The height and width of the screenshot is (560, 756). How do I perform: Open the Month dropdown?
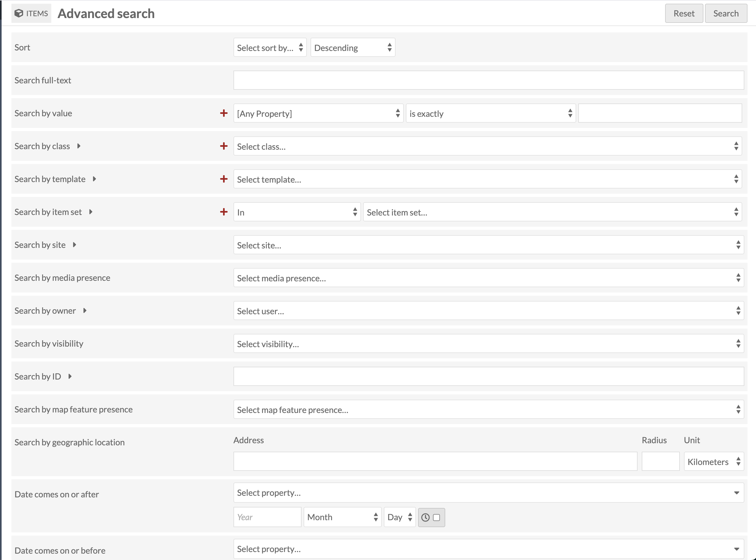coord(342,517)
